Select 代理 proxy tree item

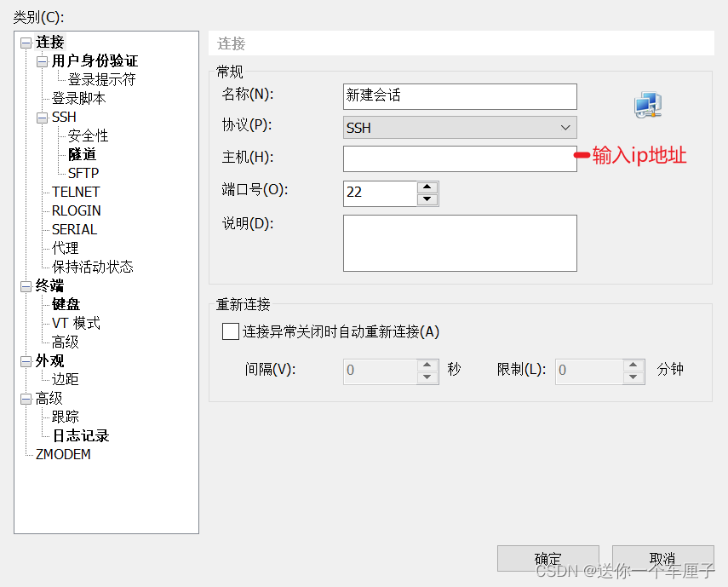coord(65,248)
